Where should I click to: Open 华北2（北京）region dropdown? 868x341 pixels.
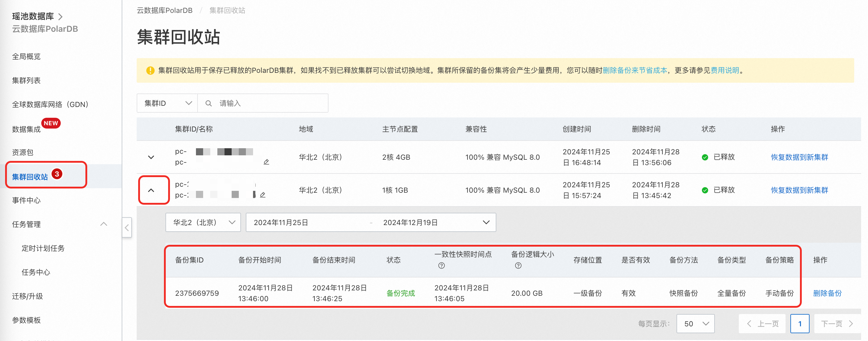pos(203,222)
